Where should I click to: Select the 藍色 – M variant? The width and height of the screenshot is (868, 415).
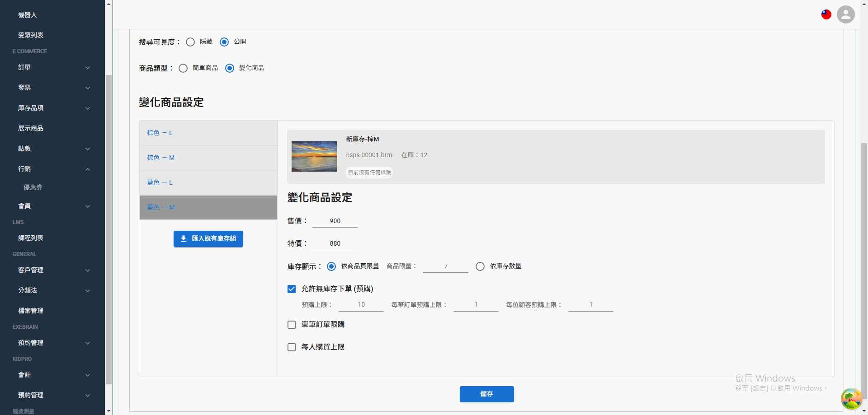tap(208, 208)
